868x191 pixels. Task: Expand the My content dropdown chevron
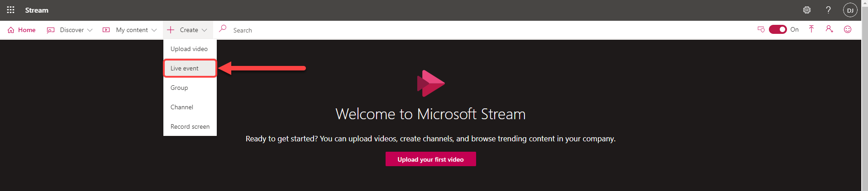click(154, 30)
